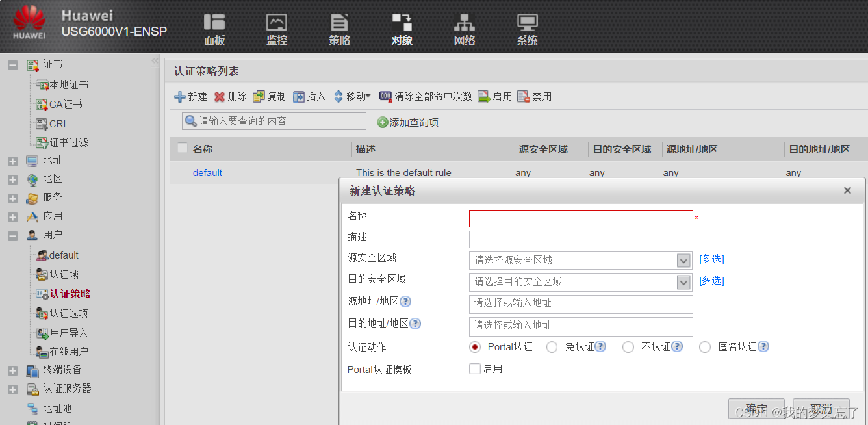Switch to the 系统 section
This screenshot has height=425, width=868.
pyautogui.click(x=526, y=29)
